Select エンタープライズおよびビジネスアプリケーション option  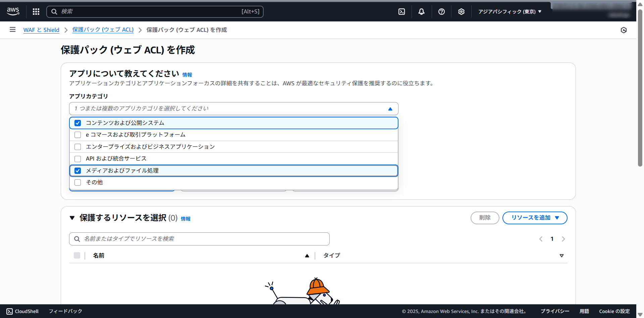coord(78,147)
